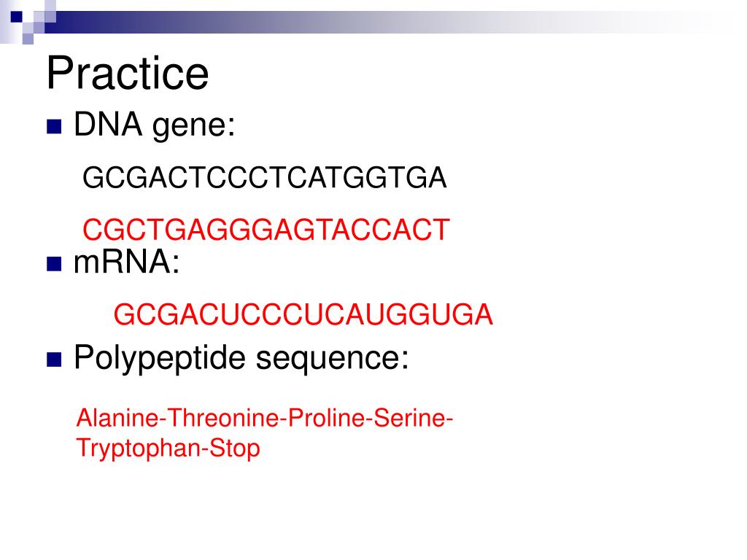
Task: Click the blue bullet beside DNA gene
Action: click(54, 127)
